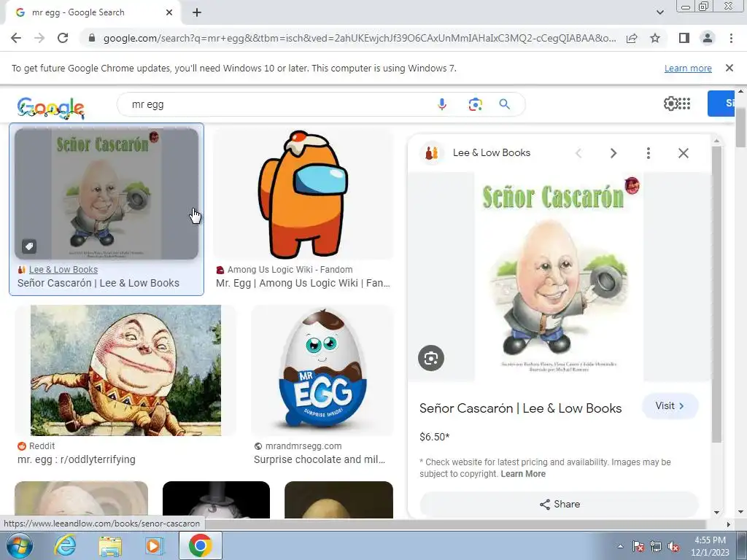Click preview panel scroll down arrow
The width and height of the screenshot is (747, 560).
click(716, 513)
